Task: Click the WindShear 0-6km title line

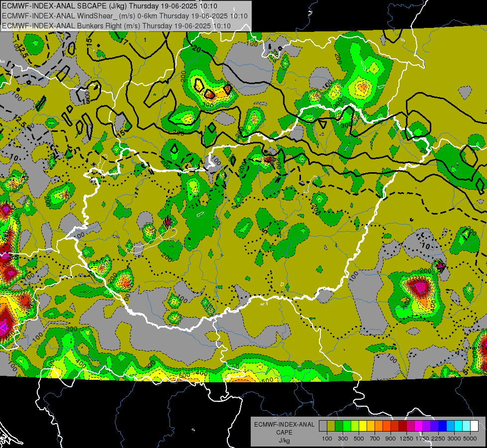Action: (124, 16)
